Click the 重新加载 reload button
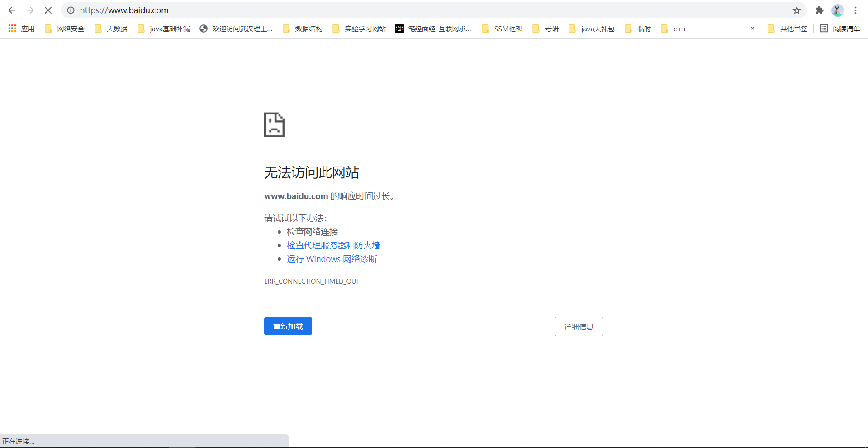 pos(288,326)
